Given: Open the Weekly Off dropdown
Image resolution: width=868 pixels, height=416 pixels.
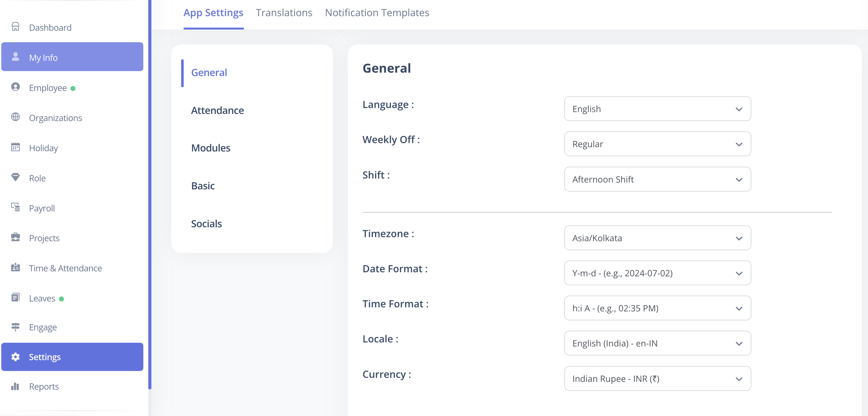Looking at the screenshot, I should pyautogui.click(x=657, y=144).
